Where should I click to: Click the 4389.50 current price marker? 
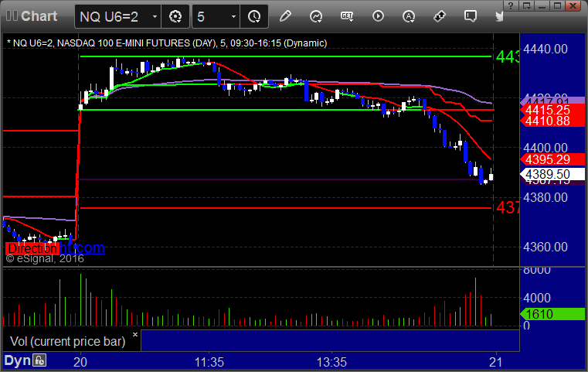pos(552,174)
